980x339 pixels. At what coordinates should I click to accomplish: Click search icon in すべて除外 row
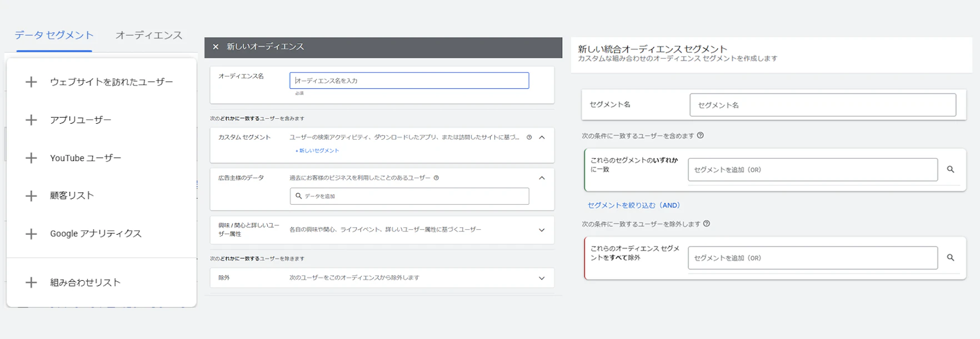point(951,257)
